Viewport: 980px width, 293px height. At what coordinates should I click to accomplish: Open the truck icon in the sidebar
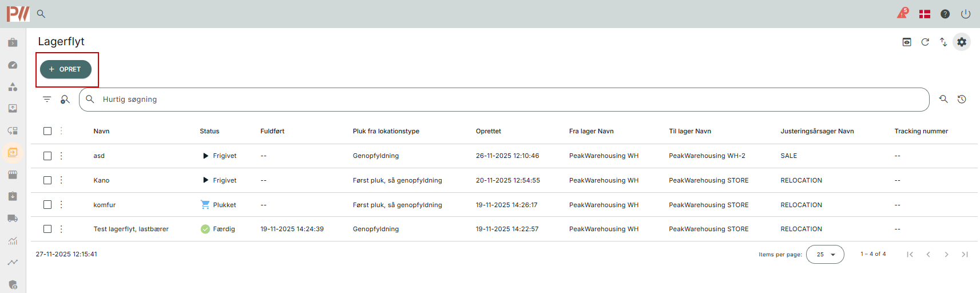click(x=13, y=218)
